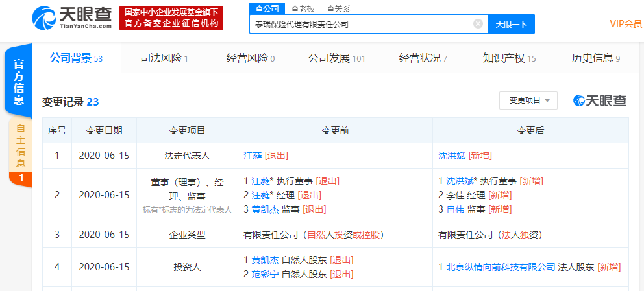Go to the 公司发展 section tab
Image resolution: width=644 pixels, height=291 pixels.
coord(336,58)
